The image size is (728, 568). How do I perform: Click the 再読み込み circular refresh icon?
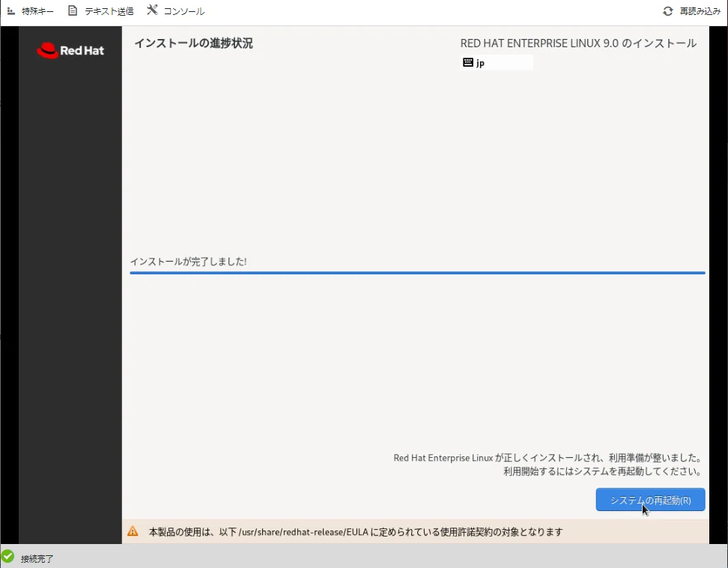coord(667,11)
